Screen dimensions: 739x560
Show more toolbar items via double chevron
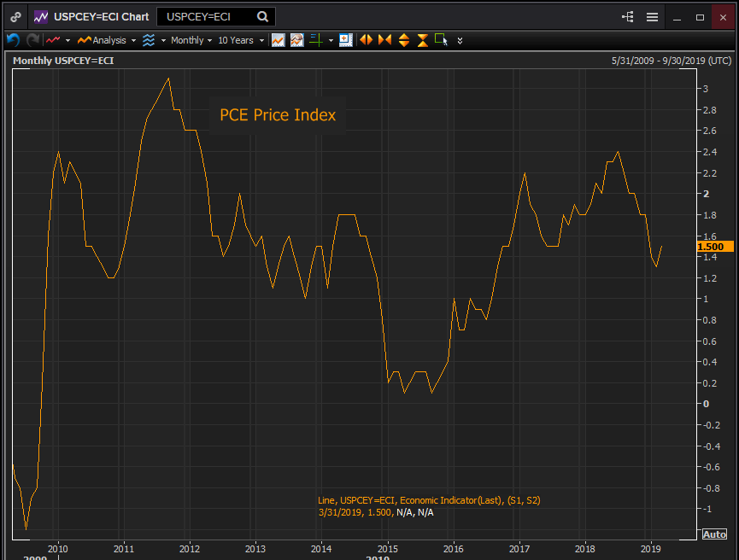[460, 40]
